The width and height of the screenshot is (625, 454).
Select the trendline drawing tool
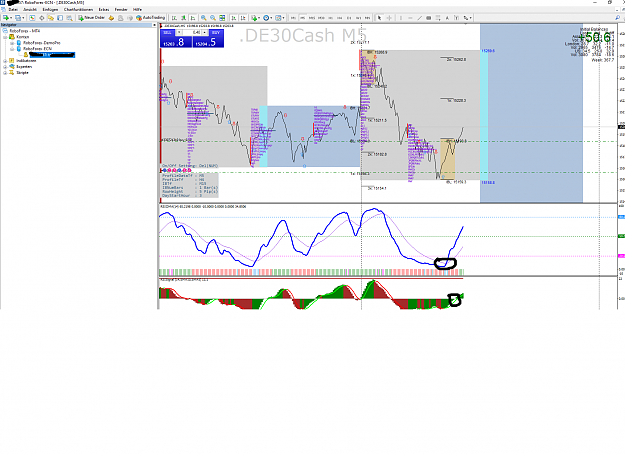(420, 18)
